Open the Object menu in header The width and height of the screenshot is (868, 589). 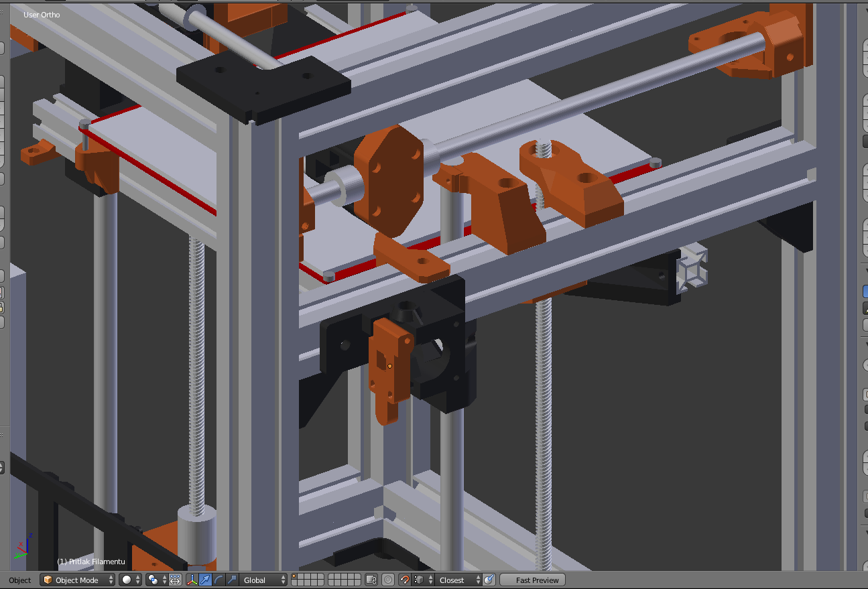(x=20, y=580)
